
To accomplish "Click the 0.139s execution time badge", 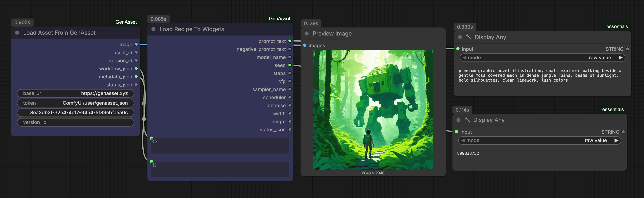I will pos(311,23).
